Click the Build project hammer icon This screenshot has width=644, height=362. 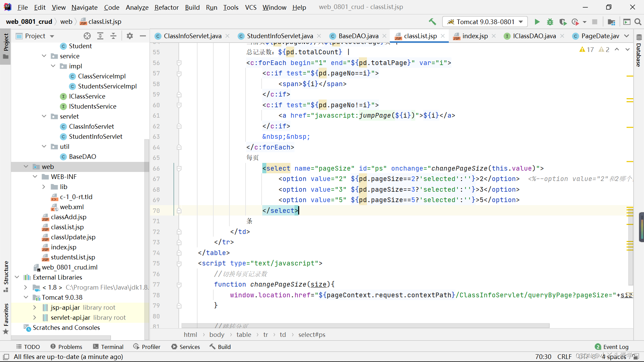[432, 22]
